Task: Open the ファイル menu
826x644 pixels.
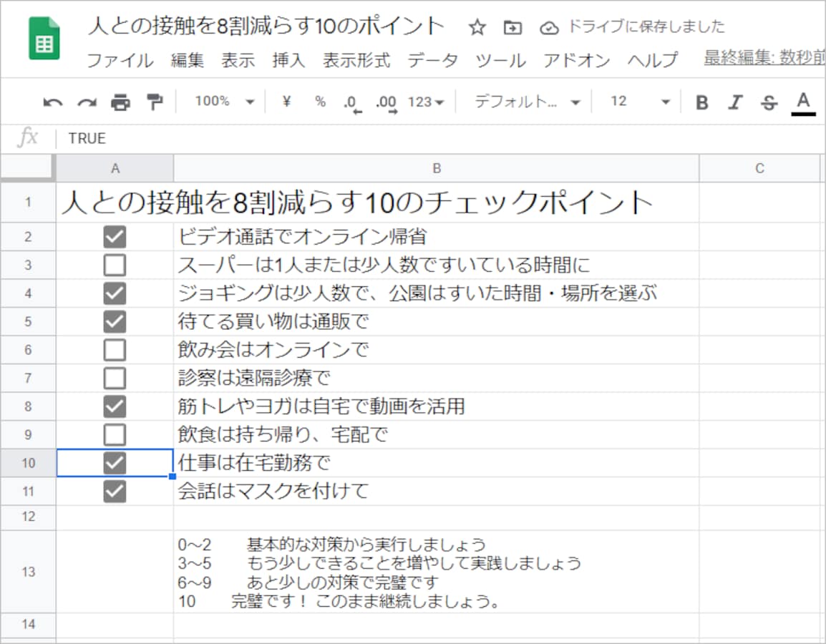Action: [120, 60]
